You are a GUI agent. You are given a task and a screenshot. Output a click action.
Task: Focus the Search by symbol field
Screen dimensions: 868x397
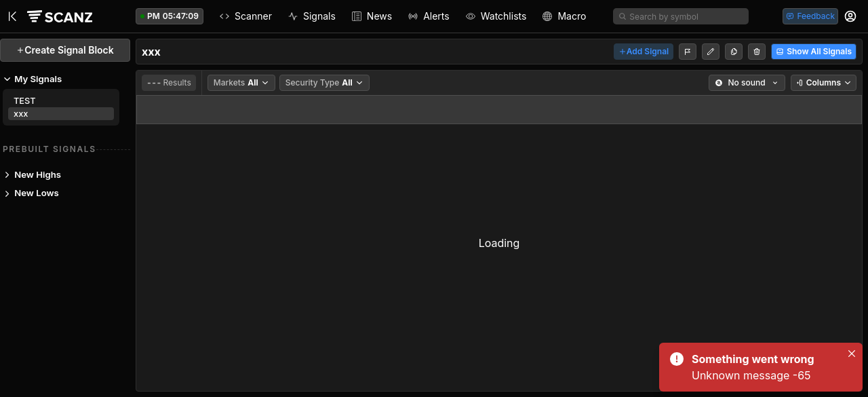tap(680, 16)
